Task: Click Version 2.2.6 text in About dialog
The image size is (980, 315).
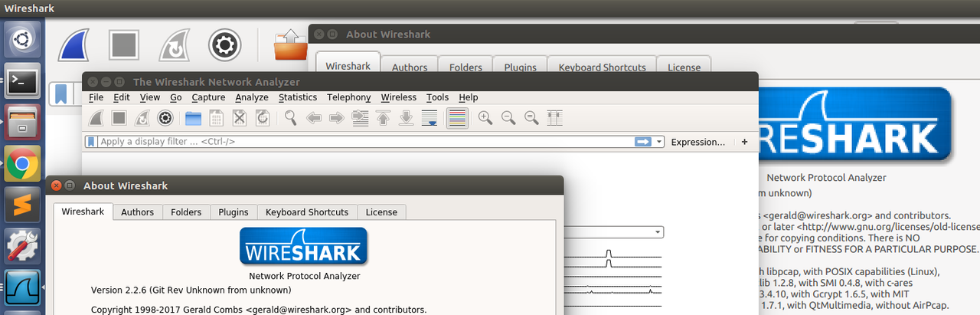Action: [191, 290]
